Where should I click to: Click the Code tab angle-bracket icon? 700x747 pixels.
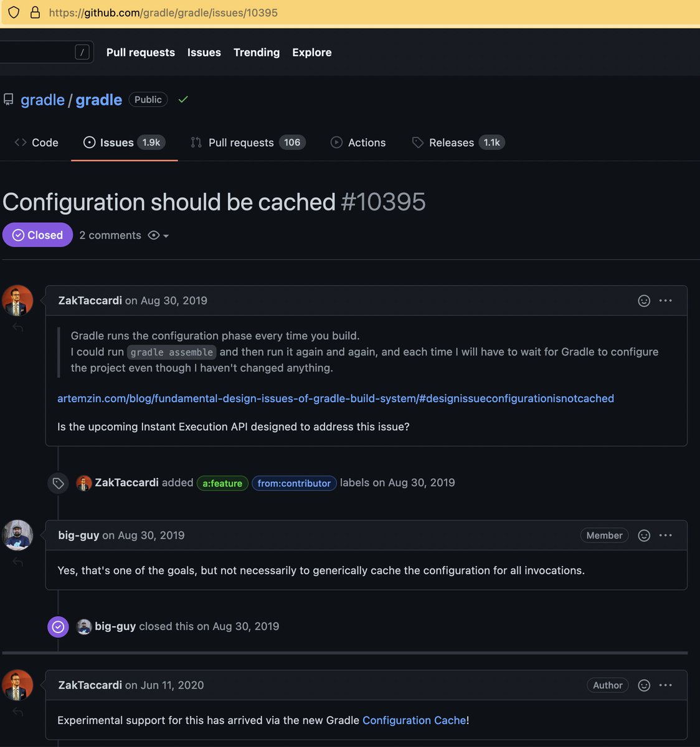pyautogui.click(x=21, y=143)
